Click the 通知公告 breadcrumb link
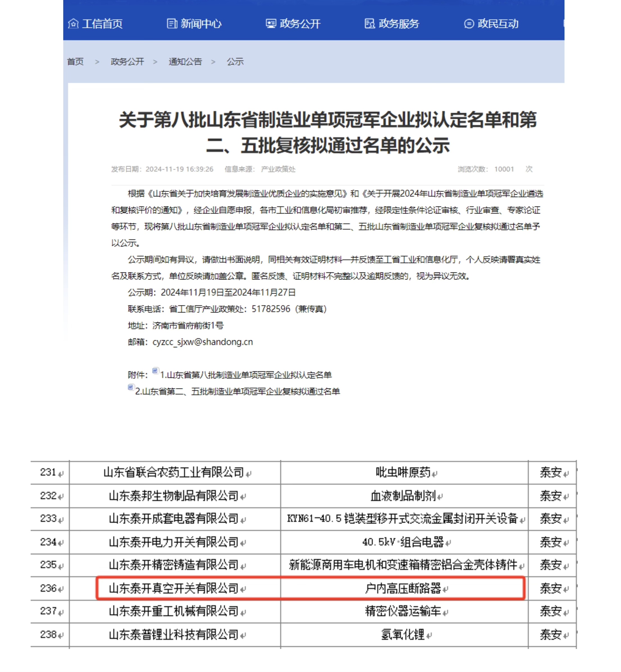 [x=185, y=62]
